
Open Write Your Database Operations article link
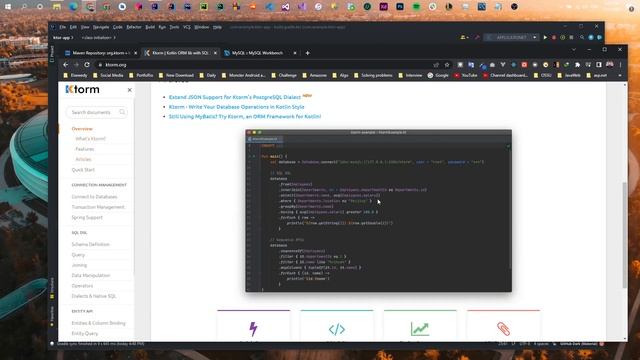pyautogui.click(x=236, y=107)
